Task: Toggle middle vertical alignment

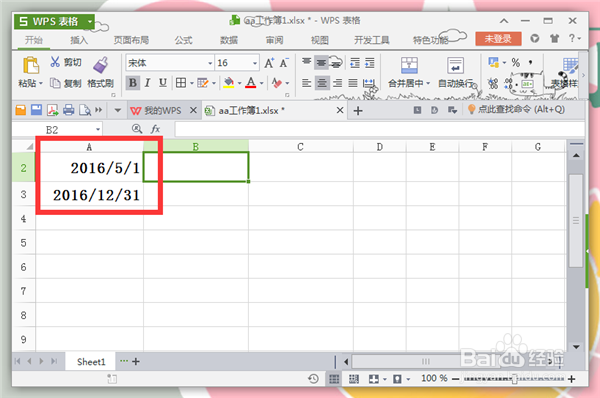Action: tap(321, 62)
